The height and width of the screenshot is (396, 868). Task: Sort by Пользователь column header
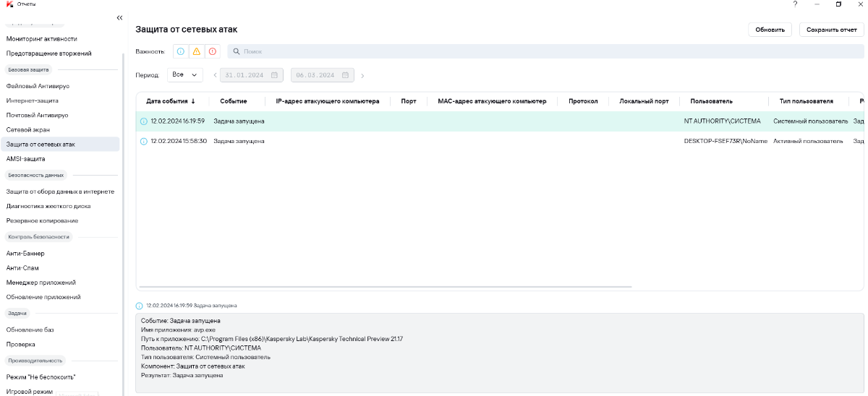pyautogui.click(x=712, y=102)
